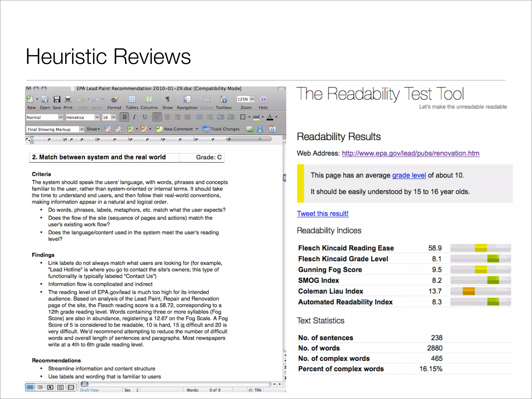Center the text alignment
The height and width of the screenshot is (399, 532).
pyautogui.click(x=167, y=117)
